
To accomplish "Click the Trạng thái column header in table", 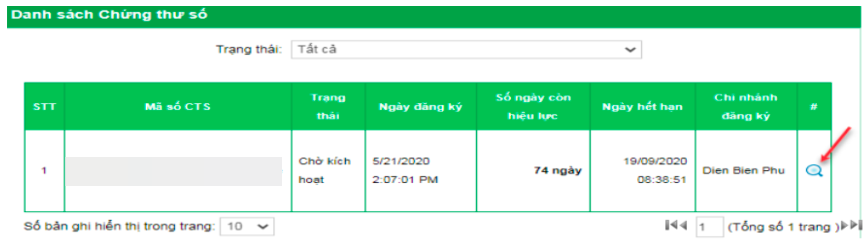I will (x=328, y=106).
